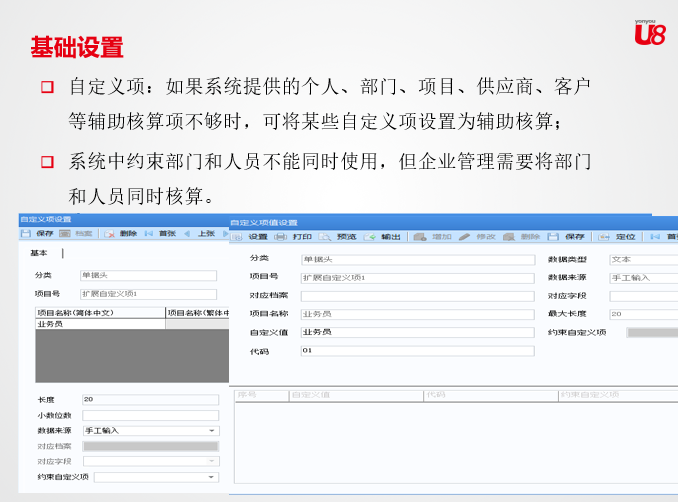Click the 代码 field containing 01

coord(416,351)
